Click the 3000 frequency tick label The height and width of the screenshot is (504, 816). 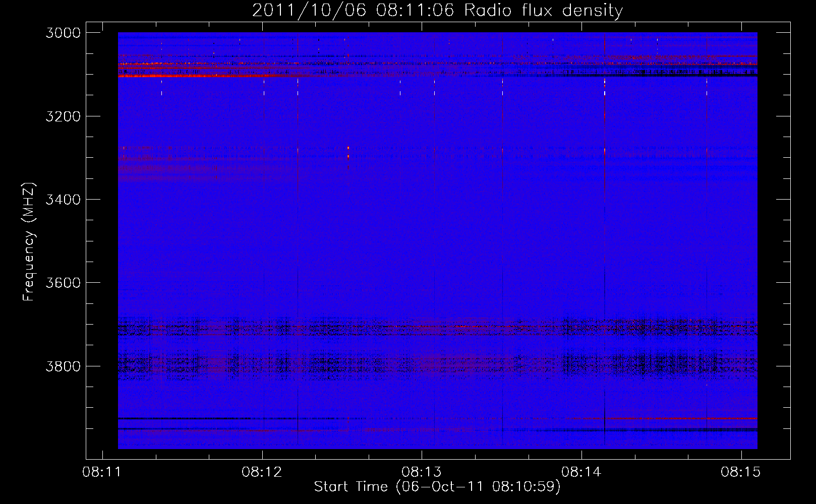63,33
